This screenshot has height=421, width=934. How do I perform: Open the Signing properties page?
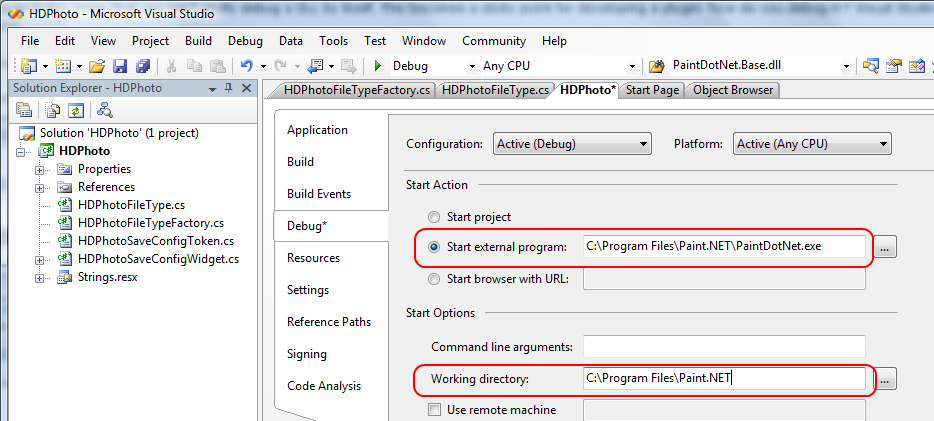(x=307, y=354)
